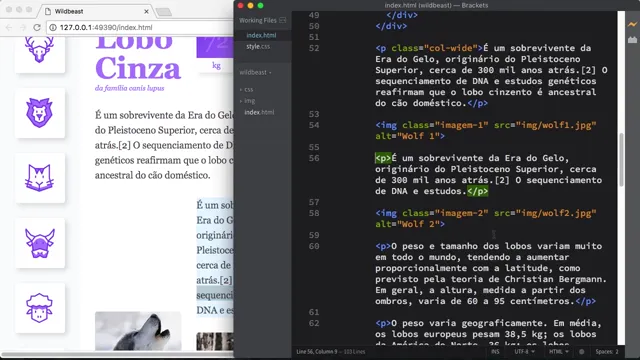640x360 pixels.
Task: Select the fox animal icon
Action: [39, 178]
